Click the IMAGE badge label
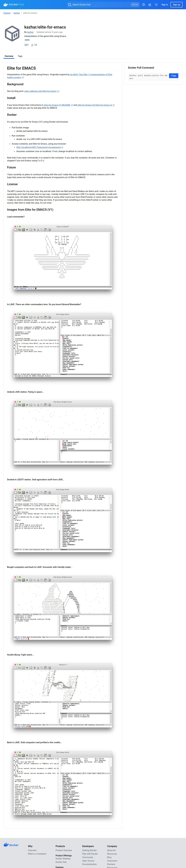Image resolution: width=186 pixels, height=868 pixels. 27,40
